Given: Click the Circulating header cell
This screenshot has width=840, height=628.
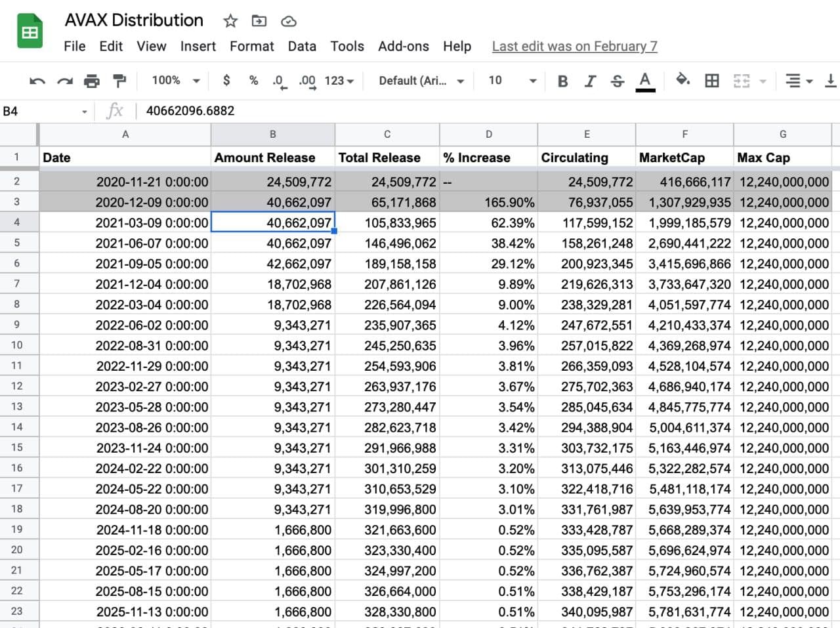Looking at the screenshot, I should (x=587, y=157).
